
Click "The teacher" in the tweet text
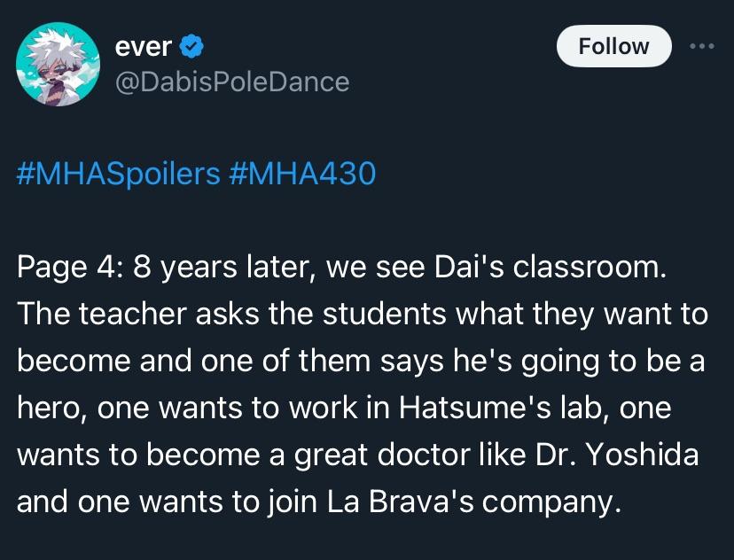pyautogui.click(x=91, y=315)
